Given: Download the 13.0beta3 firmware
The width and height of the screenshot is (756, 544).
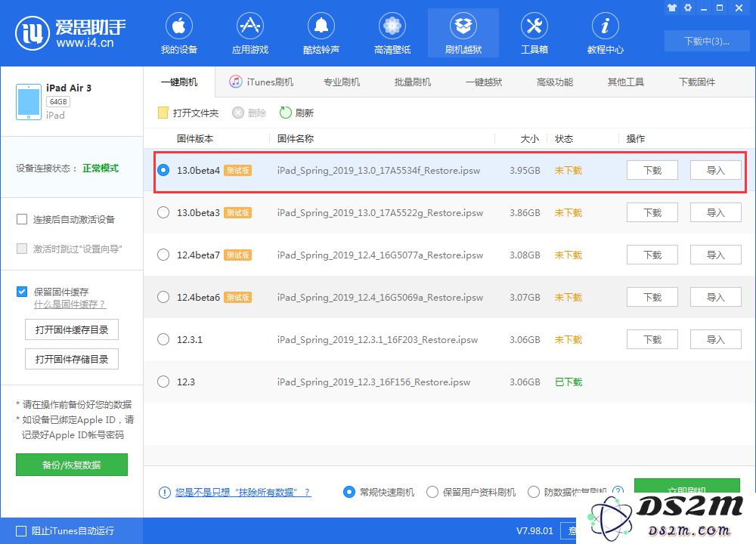Looking at the screenshot, I should click(x=652, y=212).
